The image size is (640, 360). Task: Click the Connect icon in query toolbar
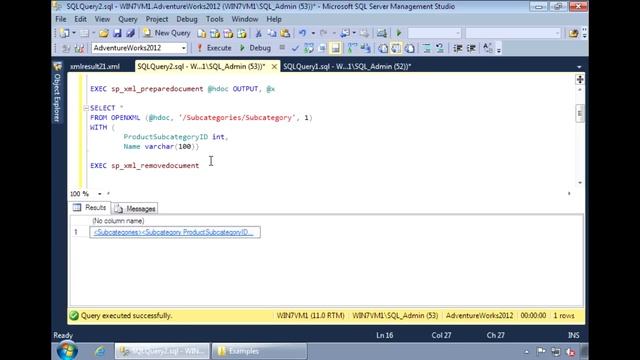(65, 48)
